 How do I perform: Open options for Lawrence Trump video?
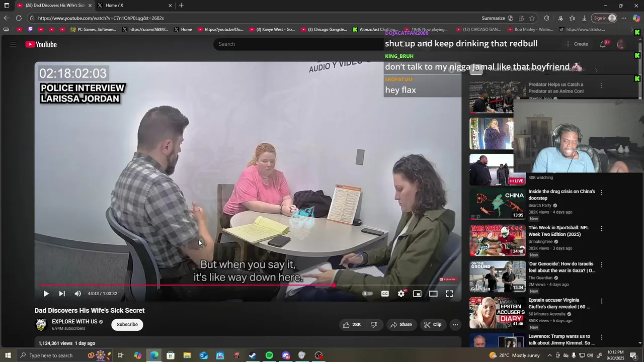point(602,337)
